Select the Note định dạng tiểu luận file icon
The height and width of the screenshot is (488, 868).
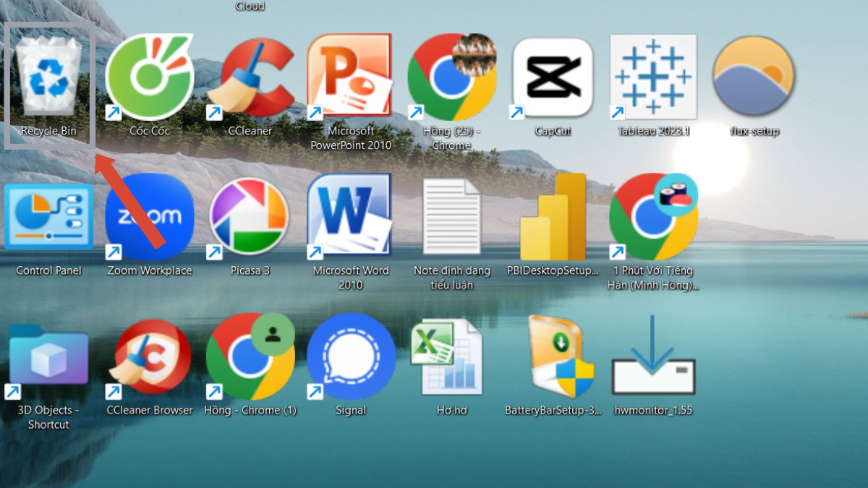coord(451,216)
